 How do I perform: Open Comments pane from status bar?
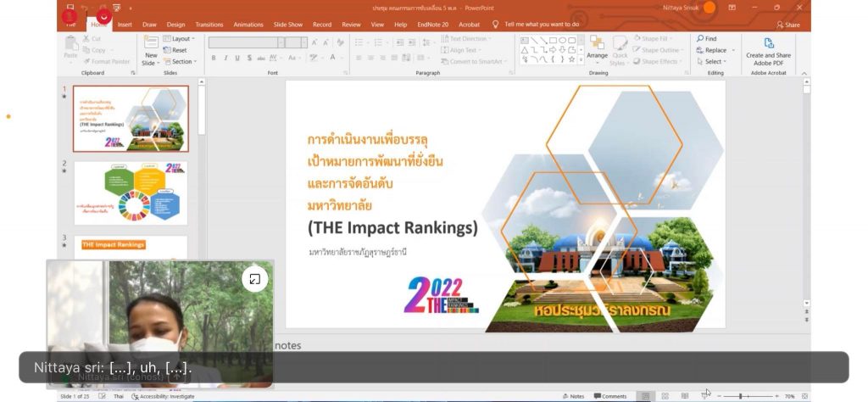610,396
